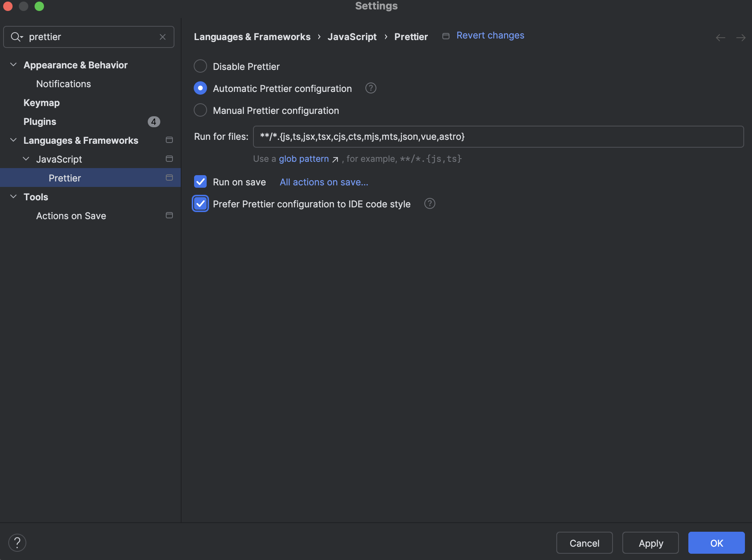Viewport: 752px width, 560px height.
Task: Click the back navigation arrow
Action: click(x=720, y=38)
